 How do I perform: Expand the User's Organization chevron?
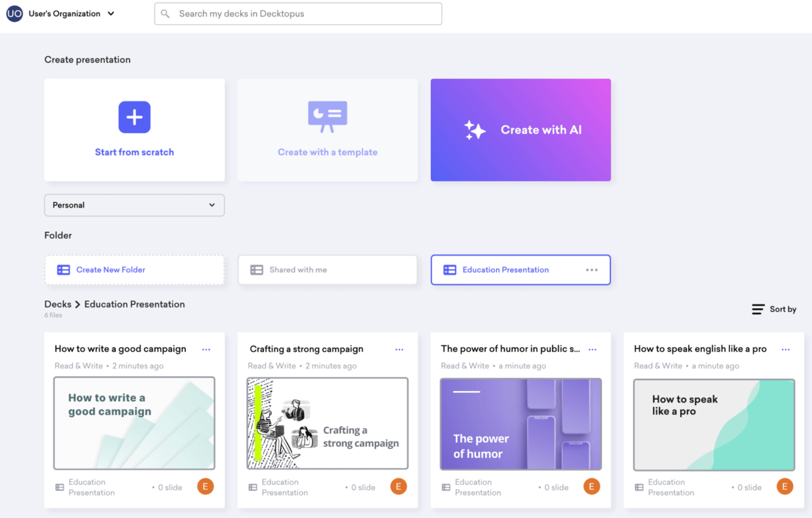(111, 13)
